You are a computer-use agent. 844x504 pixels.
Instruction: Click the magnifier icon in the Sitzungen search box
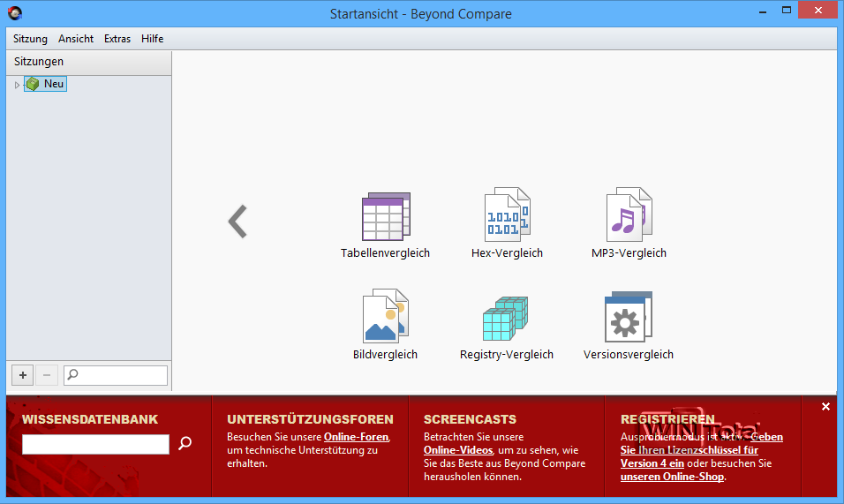[72, 374]
